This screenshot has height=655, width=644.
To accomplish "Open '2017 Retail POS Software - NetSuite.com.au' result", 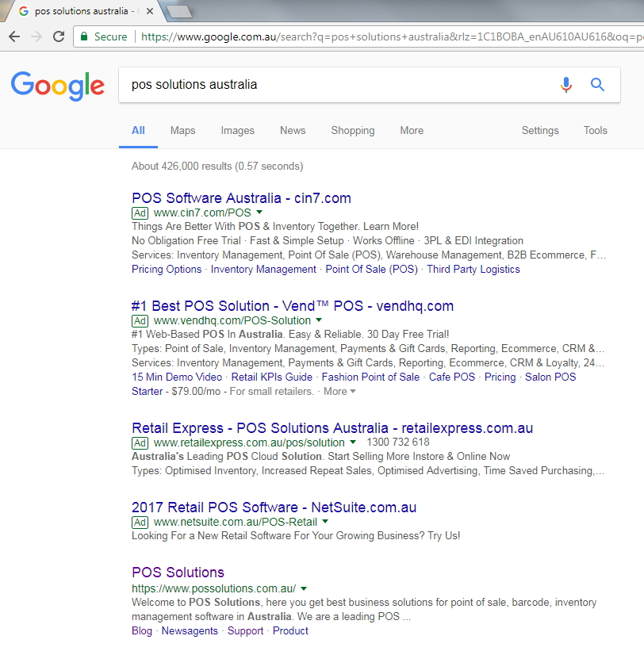I will [x=274, y=508].
